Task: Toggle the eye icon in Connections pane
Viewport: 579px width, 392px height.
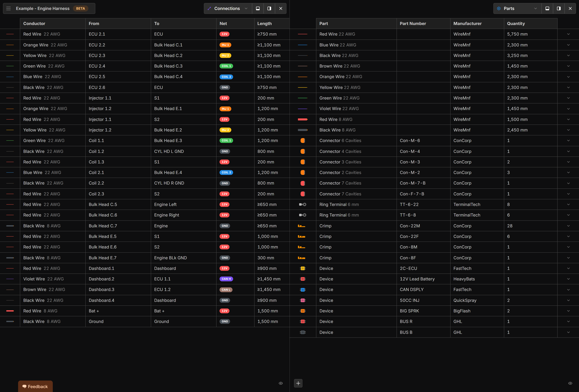Action: [x=281, y=383]
